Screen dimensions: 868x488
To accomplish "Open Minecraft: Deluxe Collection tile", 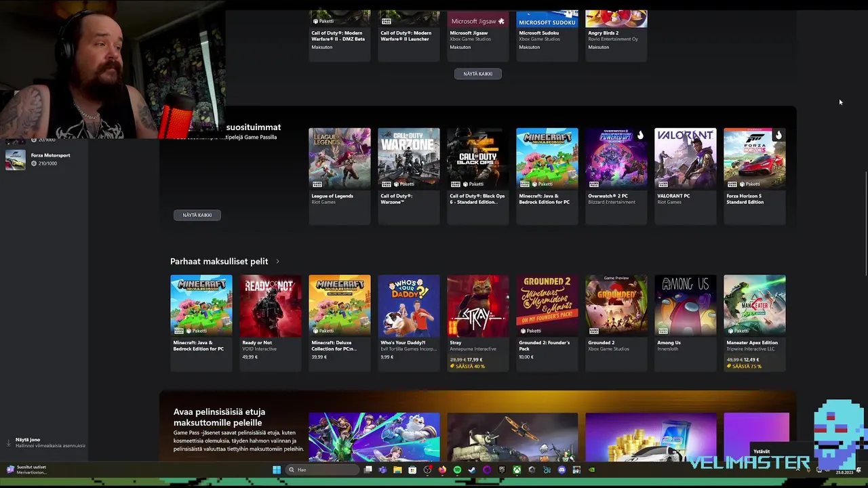I will (340, 323).
